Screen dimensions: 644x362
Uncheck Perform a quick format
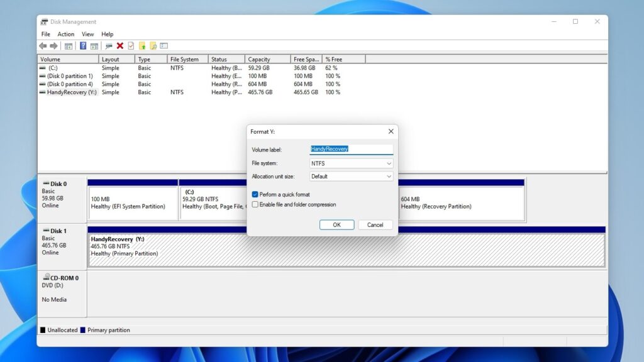pos(255,195)
